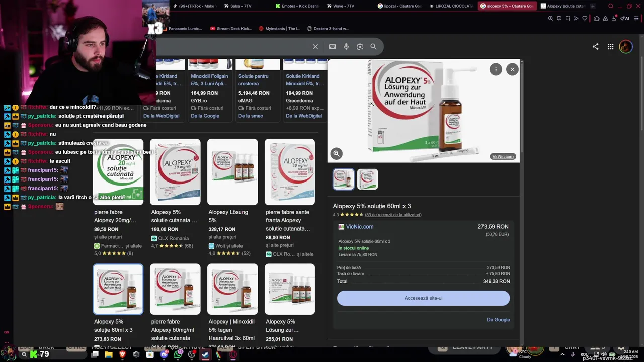Open File Explorer from taskbar
Viewport: 644px width, 362px height.
(109, 354)
